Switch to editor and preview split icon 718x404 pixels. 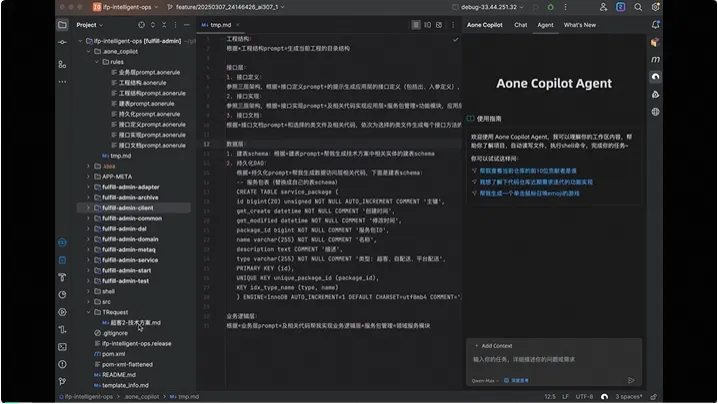point(427,25)
